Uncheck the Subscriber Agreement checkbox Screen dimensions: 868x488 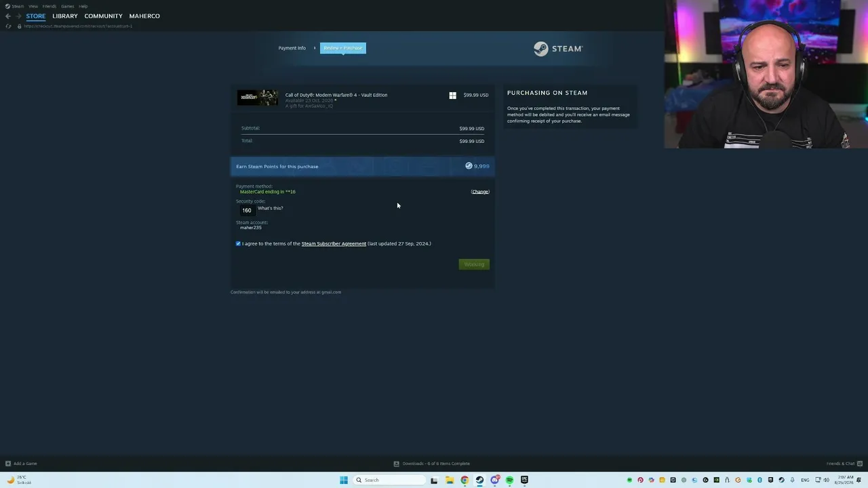pos(238,243)
